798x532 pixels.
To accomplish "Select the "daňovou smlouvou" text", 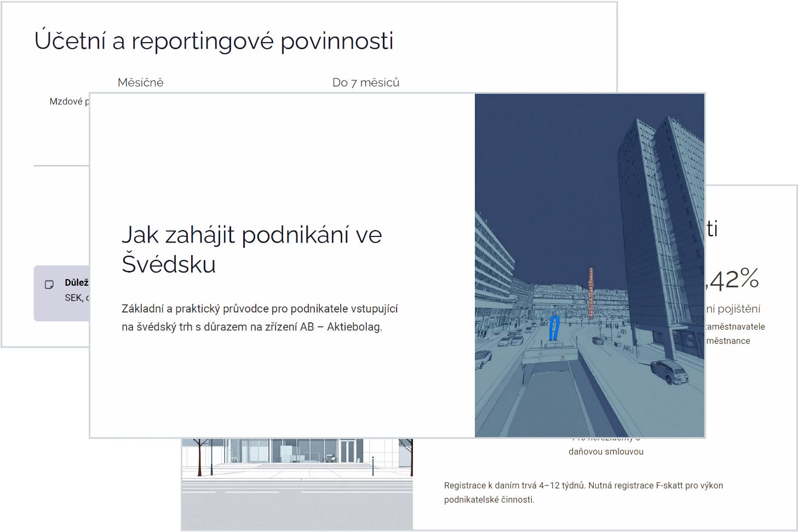I will click(x=606, y=452).
